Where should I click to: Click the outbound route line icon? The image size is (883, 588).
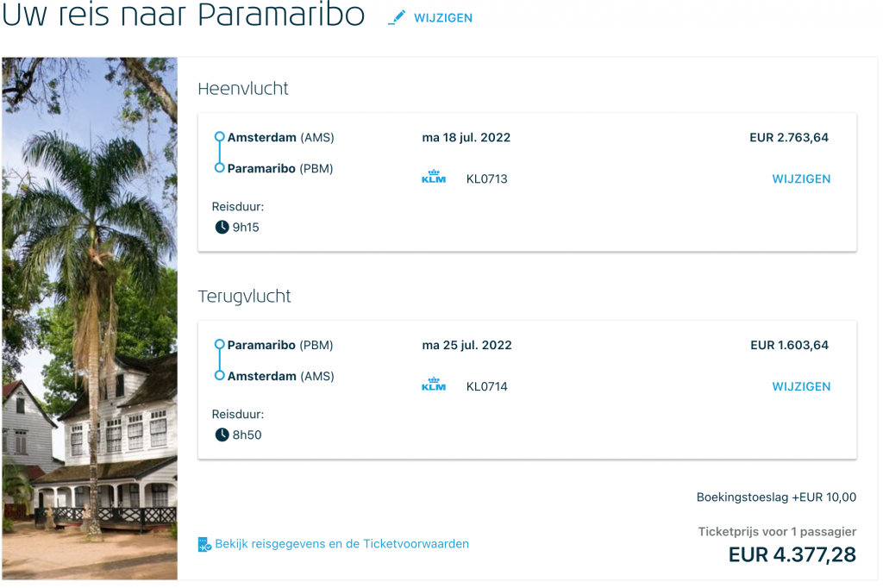[x=219, y=153]
